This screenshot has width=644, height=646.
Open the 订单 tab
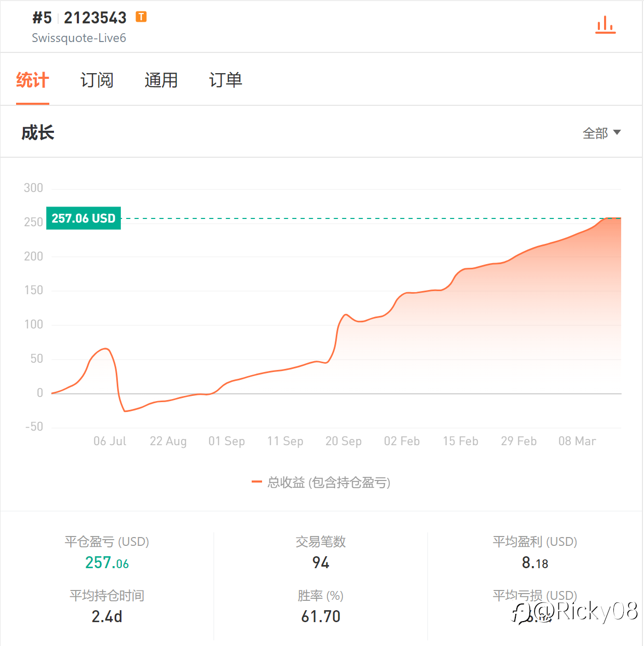225,80
